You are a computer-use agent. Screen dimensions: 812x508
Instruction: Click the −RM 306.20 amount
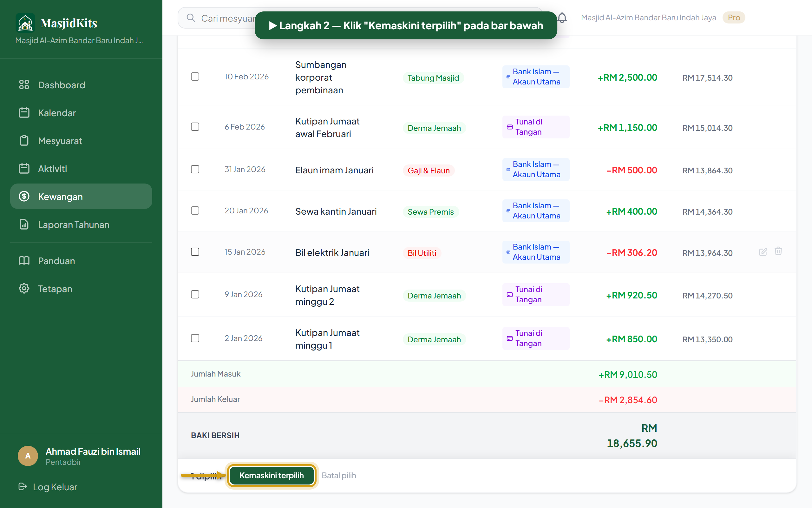click(632, 253)
